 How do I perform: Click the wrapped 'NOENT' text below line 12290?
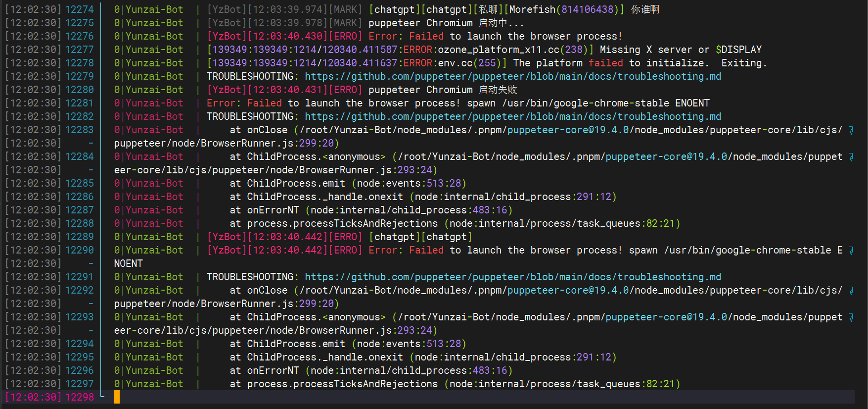129,263
